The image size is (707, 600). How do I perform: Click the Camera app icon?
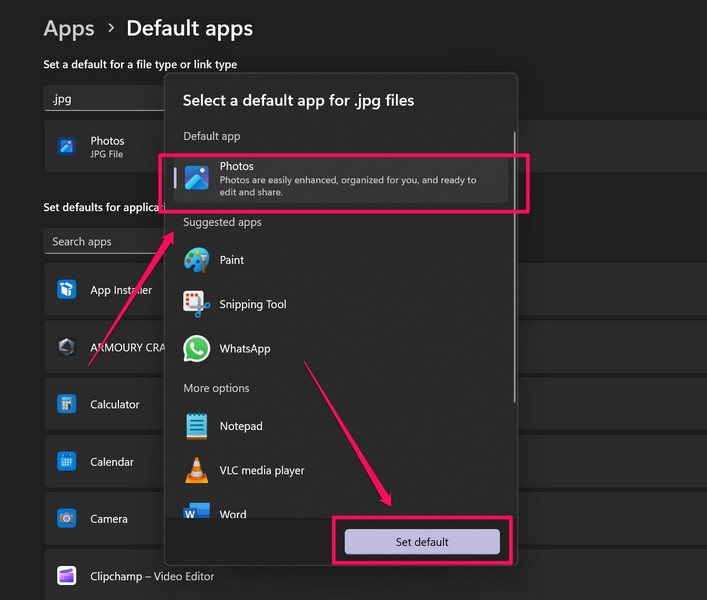[x=67, y=518]
